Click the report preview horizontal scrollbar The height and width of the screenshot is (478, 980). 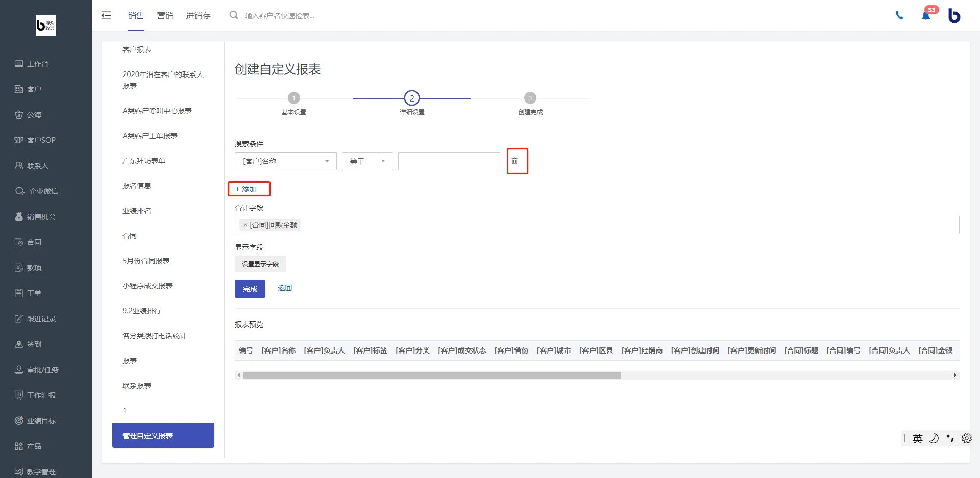click(x=432, y=375)
